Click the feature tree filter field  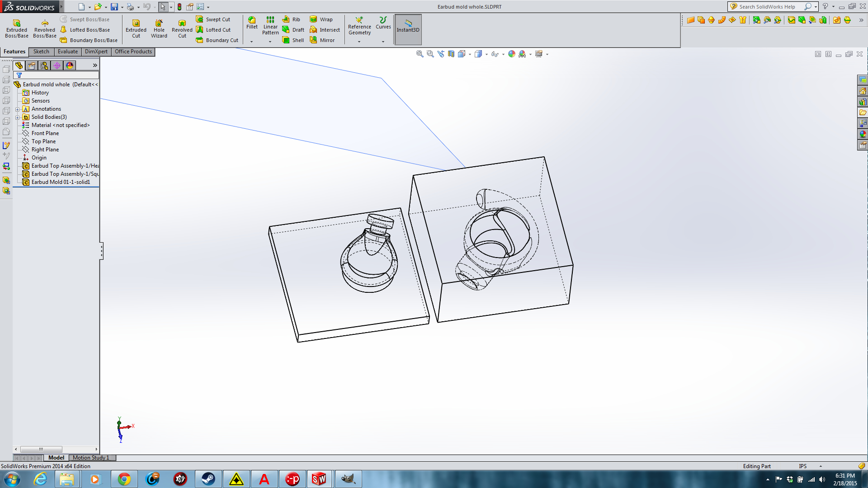[56, 75]
